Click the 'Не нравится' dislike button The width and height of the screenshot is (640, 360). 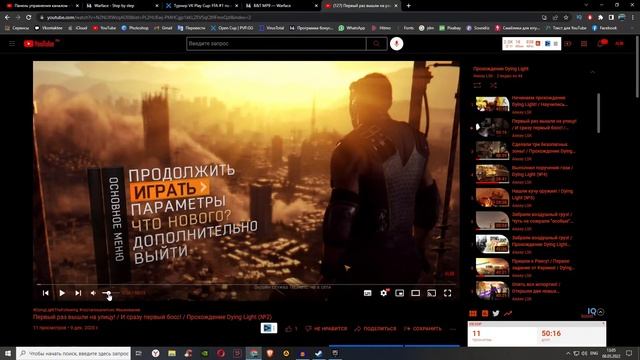pos(326,329)
